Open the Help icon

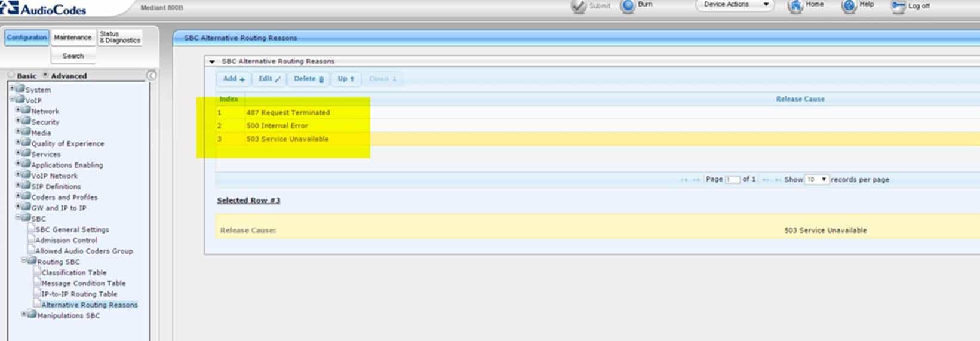[x=849, y=6]
